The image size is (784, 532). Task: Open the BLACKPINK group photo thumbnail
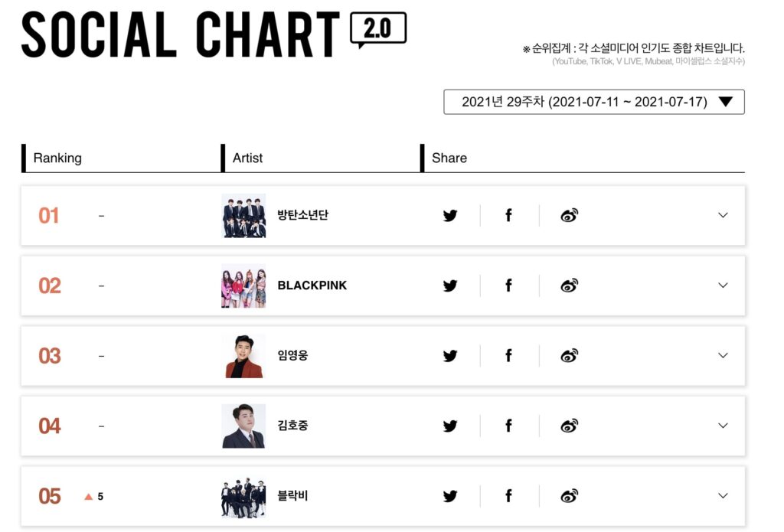click(243, 286)
